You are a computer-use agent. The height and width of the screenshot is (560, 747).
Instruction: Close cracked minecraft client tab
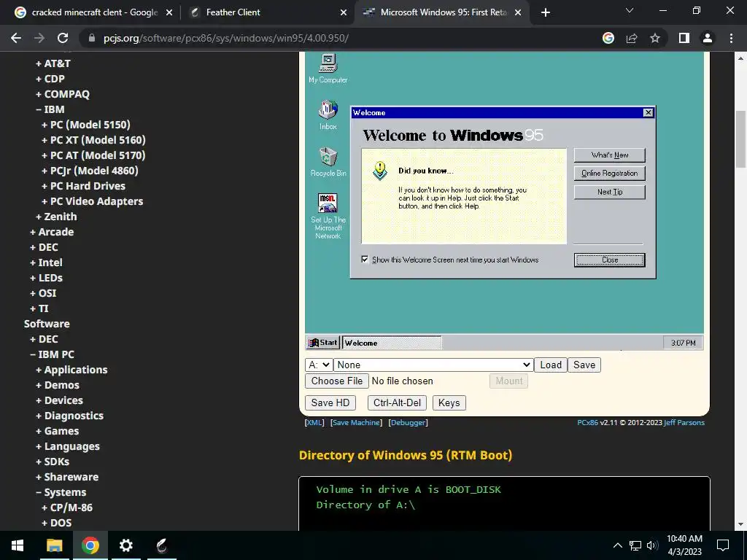pos(169,12)
